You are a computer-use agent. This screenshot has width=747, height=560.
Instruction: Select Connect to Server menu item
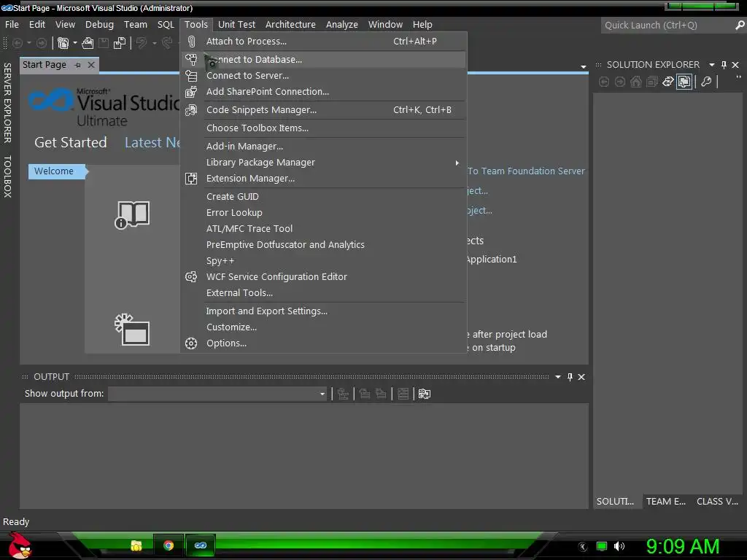323,76
